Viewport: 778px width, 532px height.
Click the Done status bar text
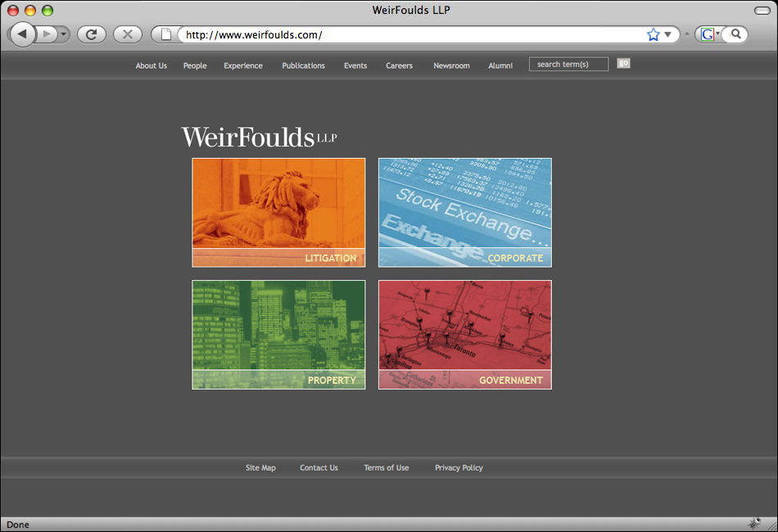18,525
